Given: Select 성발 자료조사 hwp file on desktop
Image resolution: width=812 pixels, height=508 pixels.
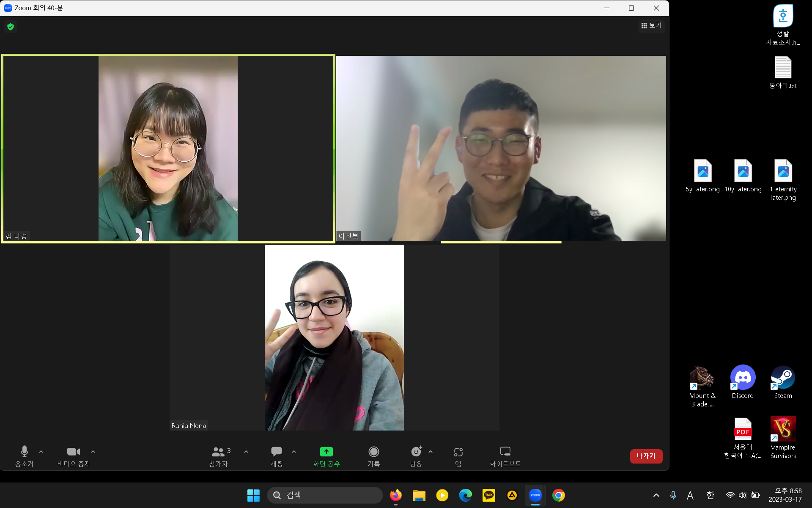Looking at the screenshot, I should (783, 25).
